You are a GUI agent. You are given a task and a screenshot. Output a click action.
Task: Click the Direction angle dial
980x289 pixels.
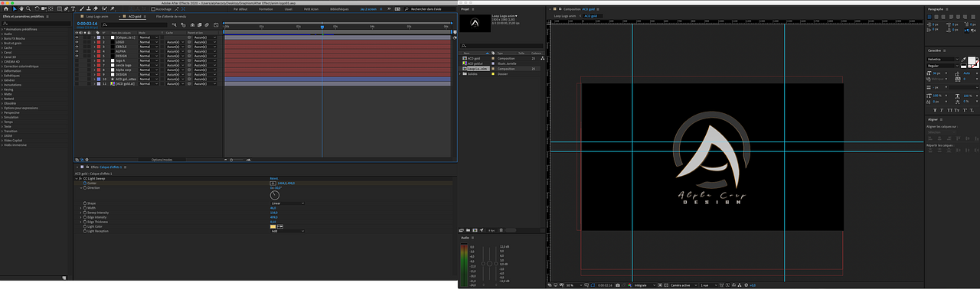tap(275, 195)
